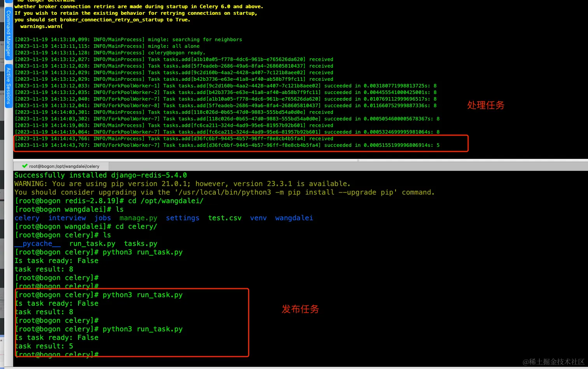
Task: Click the blue 'wangdalei' directory in ls output
Action: 294,218
